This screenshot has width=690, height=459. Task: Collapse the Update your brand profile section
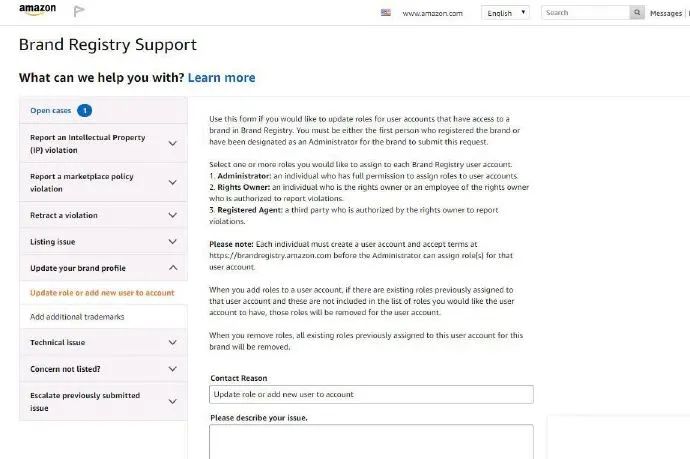(x=173, y=268)
